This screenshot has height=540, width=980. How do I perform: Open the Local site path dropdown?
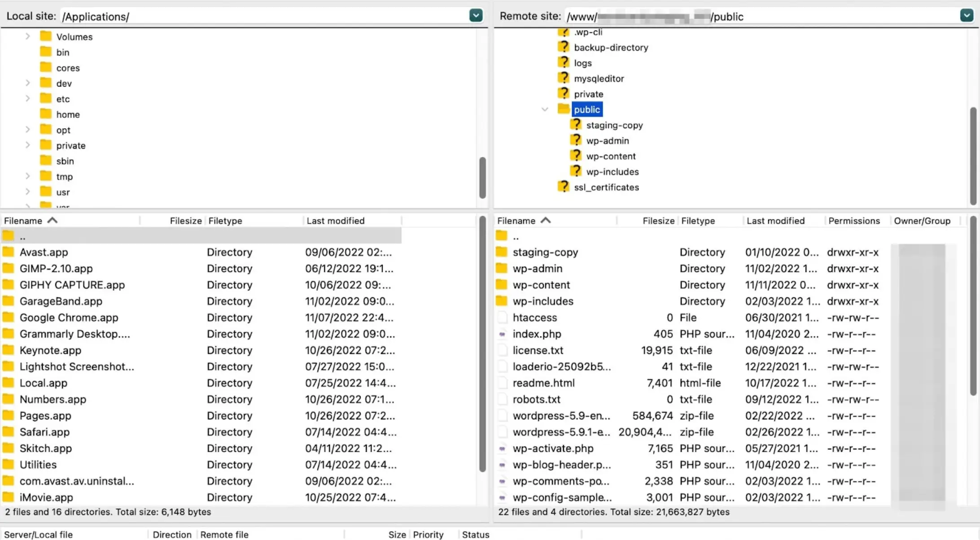[476, 16]
